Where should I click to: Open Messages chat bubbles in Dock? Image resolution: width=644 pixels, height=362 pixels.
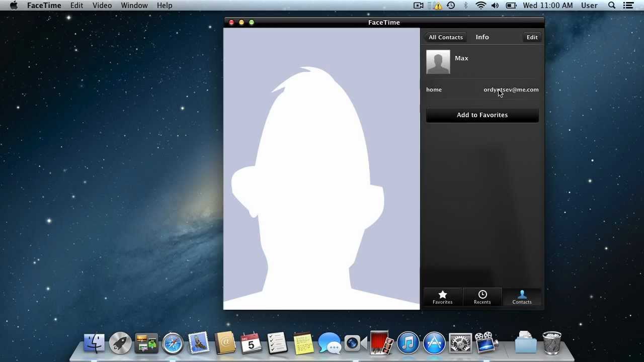click(x=330, y=343)
